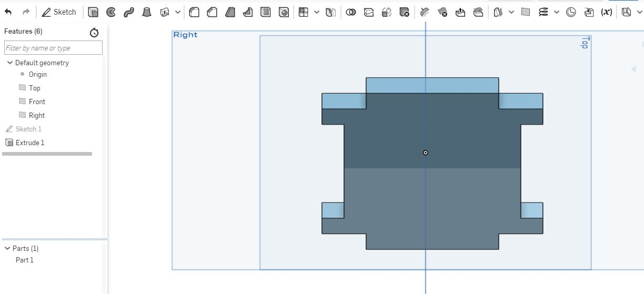Select Sketch 1 in the feature list
Image resolution: width=644 pixels, height=294 pixels.
coord(28,129)
